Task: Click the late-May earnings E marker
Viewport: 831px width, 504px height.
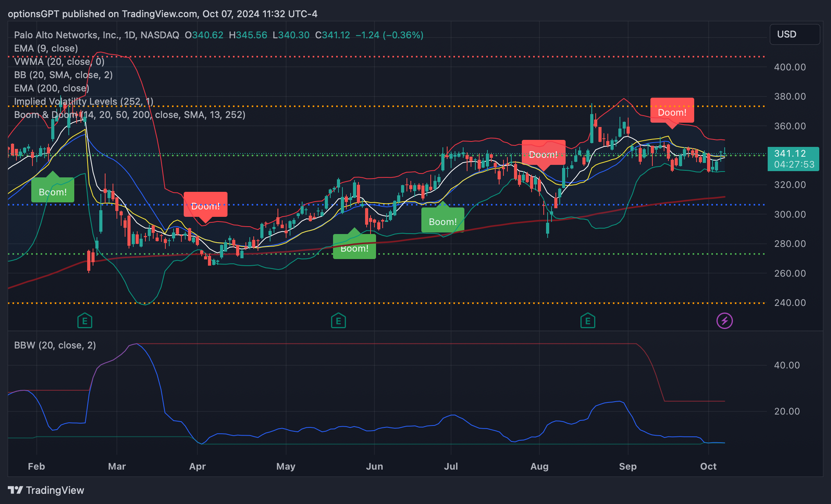Action: (338, 321)
